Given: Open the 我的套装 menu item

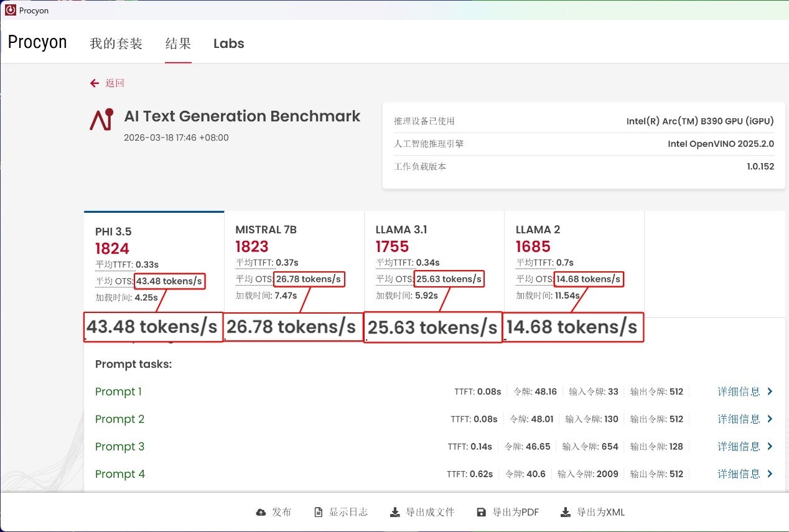Looking at the screenshot, I should click(x=116, y=44).
